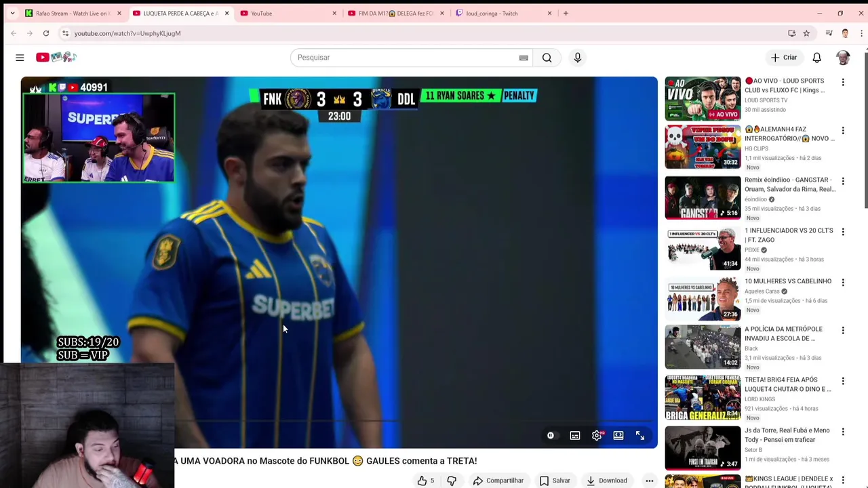The height and width of the screenshot is (488, 868).
Task: Bookmark this page with the star
Action: 806,33
